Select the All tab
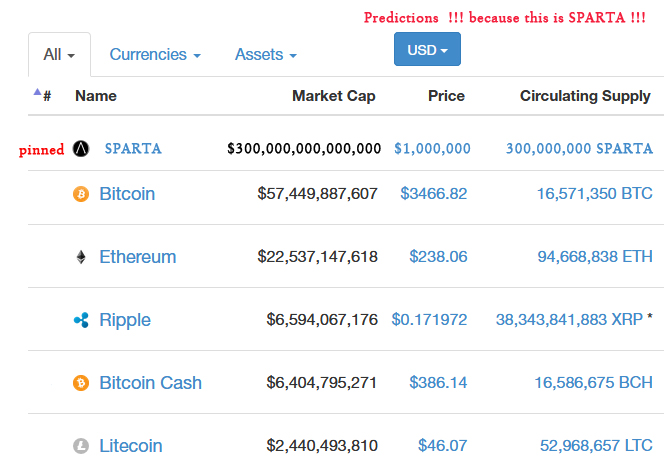The width and height of the screenshot is (664, 460). point(59,55)
